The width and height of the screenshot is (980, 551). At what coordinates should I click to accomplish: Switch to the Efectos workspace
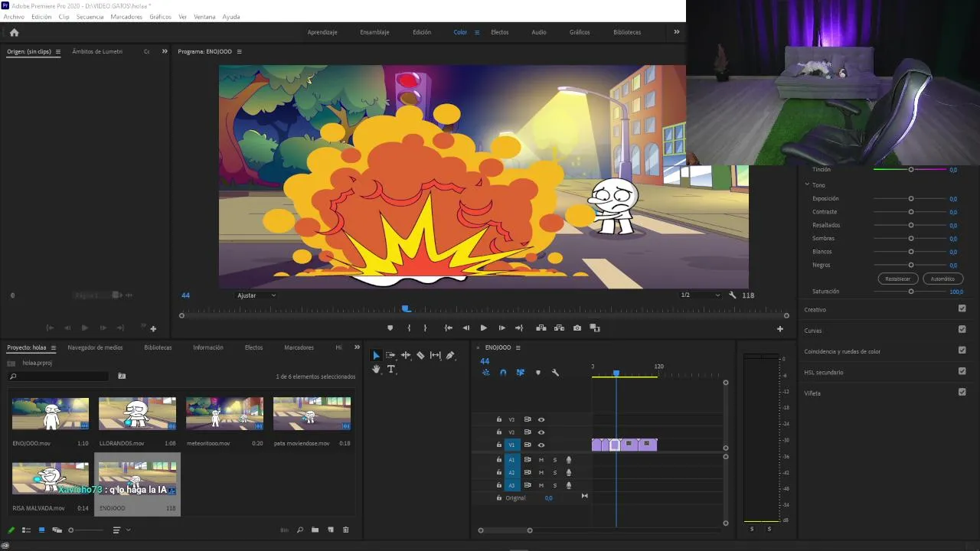pos(500,32)
